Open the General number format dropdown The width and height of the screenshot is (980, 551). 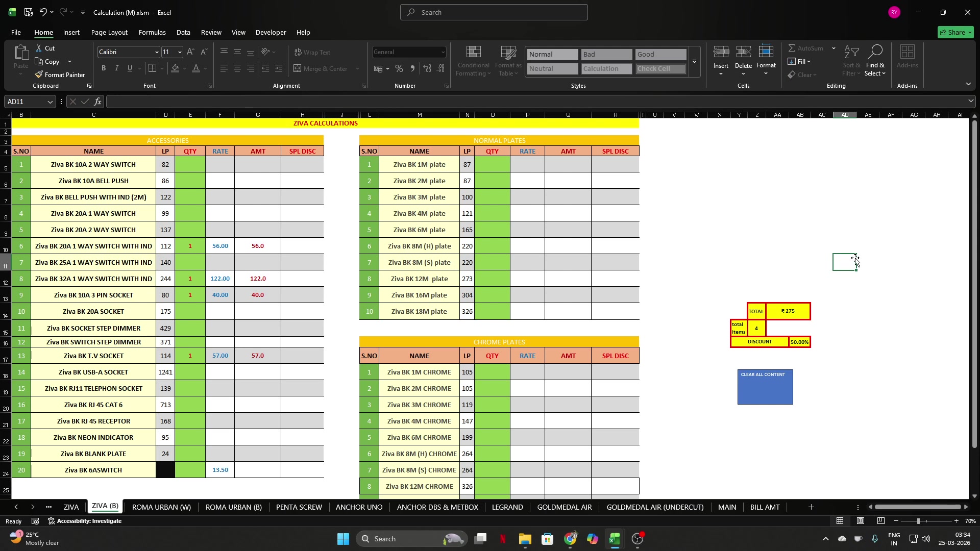[x=443, y=52]
